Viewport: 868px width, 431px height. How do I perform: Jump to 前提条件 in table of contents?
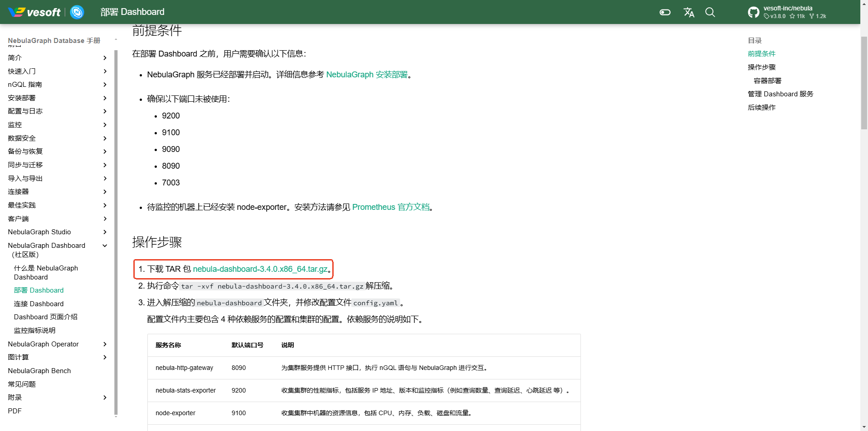coord(761,54)
